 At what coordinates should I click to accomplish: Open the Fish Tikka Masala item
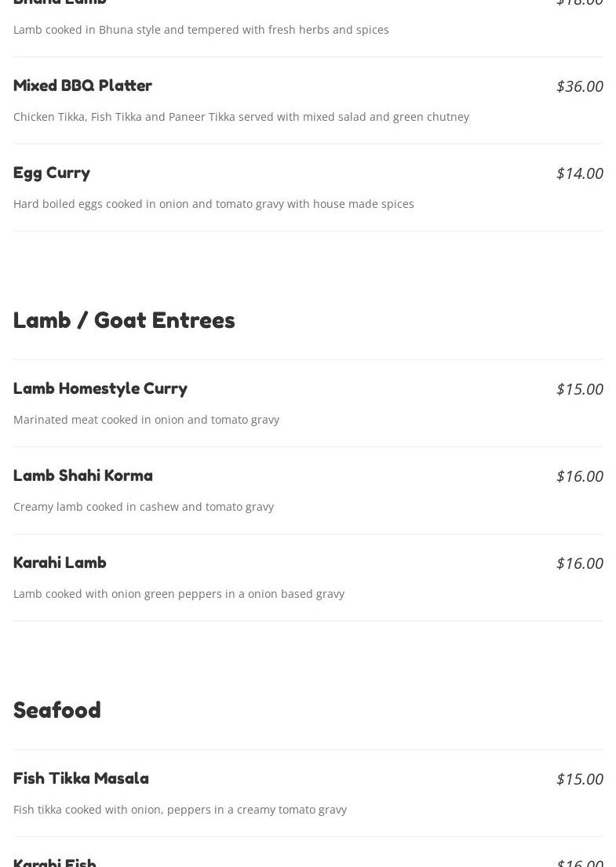pyautogui.click(x=81, y=778)
